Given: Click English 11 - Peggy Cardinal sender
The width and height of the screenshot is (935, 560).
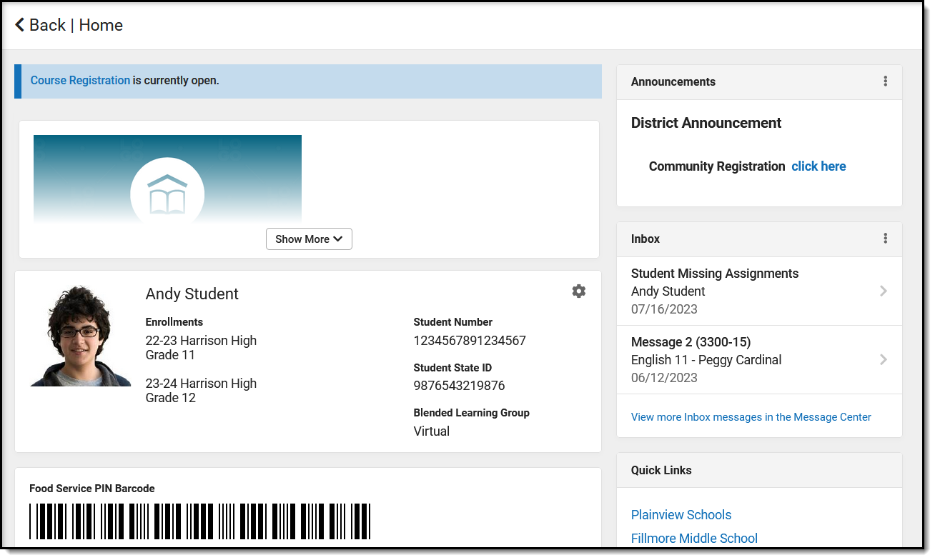Looking at the screenshot, I should (706, 360).
